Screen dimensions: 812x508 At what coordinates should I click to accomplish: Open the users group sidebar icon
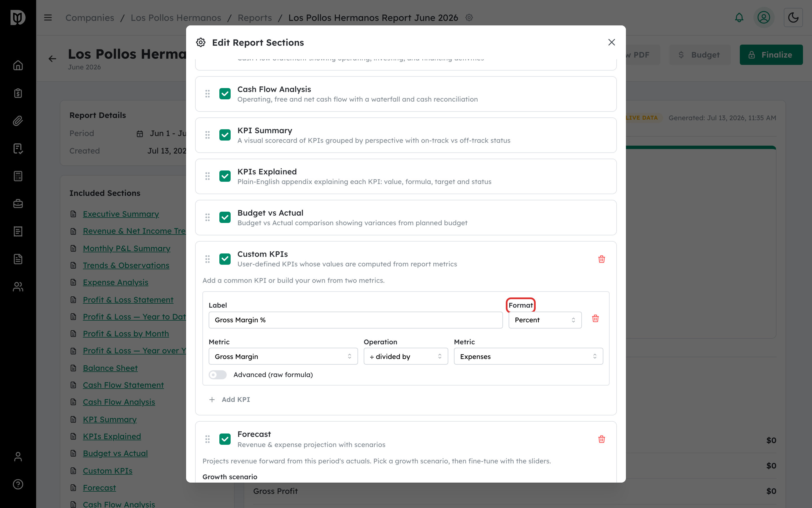[18, 286]
